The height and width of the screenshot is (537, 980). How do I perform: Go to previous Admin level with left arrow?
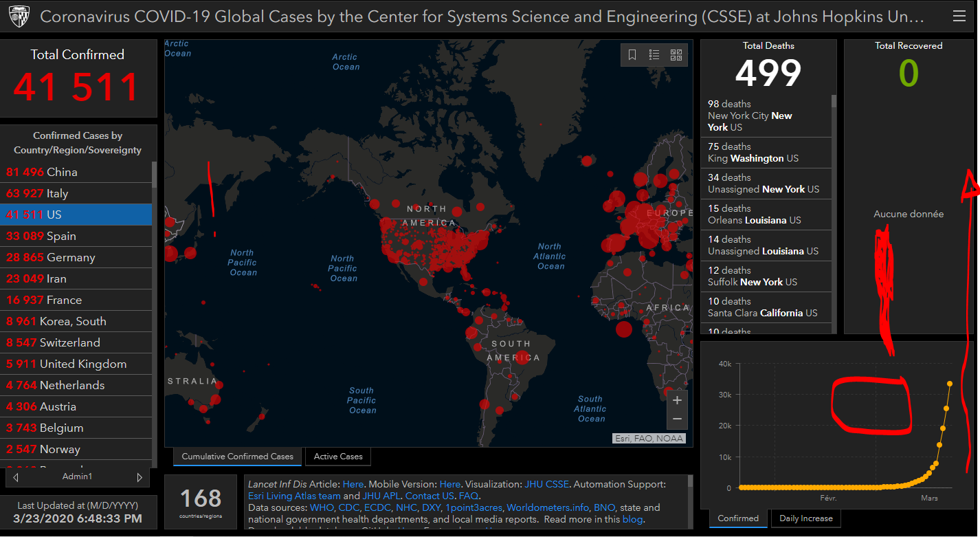(x=16, y=477)
